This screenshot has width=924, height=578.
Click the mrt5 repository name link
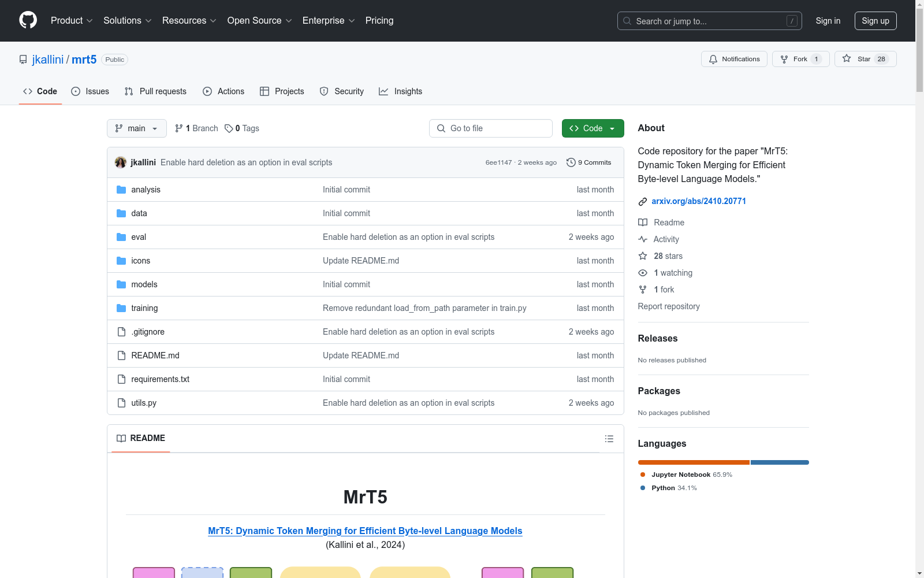[84, 60]
